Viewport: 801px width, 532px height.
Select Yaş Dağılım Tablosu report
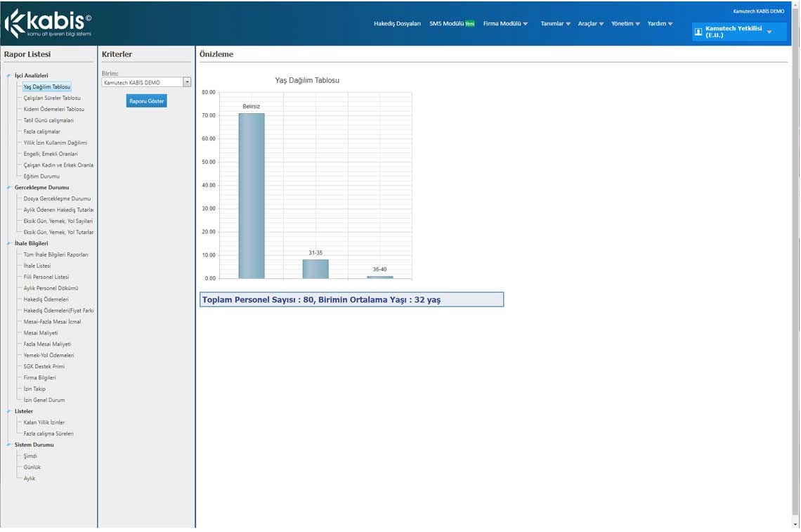click(x=47, y=87)
